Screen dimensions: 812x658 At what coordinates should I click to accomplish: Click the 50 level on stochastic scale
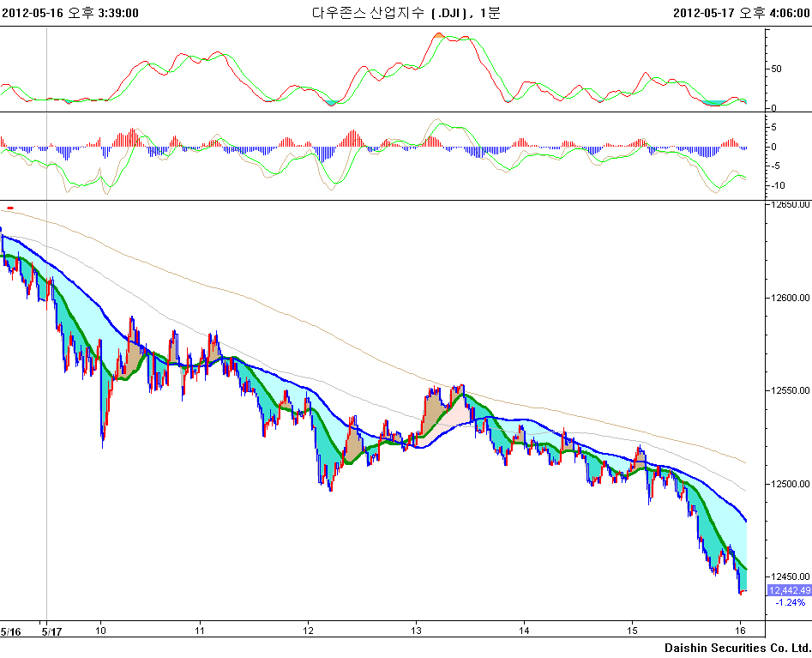tap(777, 69)
